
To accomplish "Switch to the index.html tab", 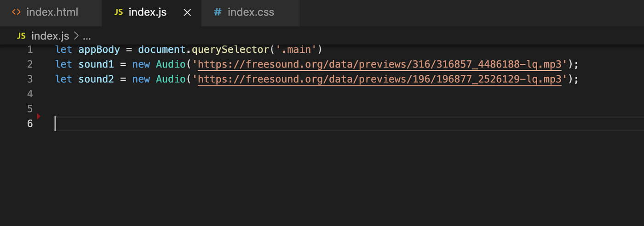I will [51, 12].
